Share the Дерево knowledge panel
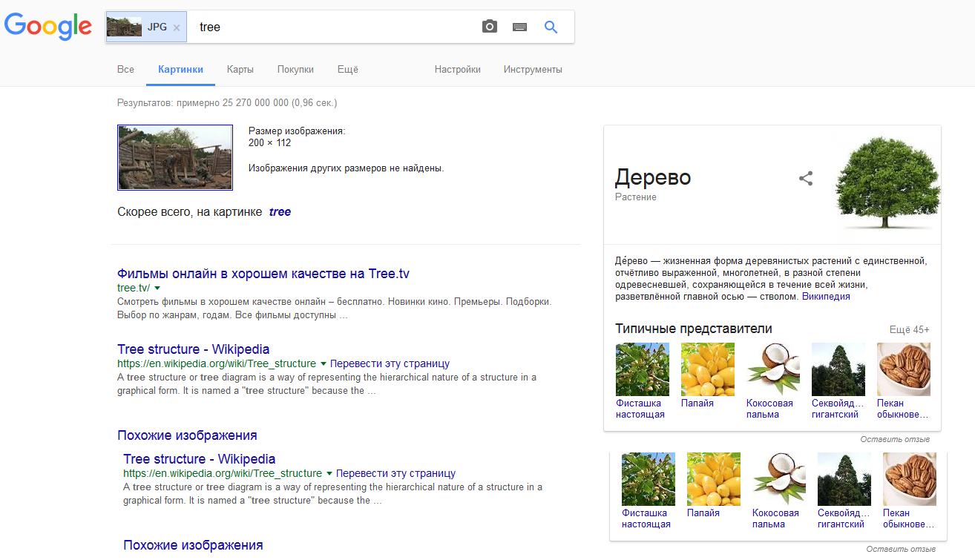Viewport: 975px width, 560px height. click(x=806, y=178)
